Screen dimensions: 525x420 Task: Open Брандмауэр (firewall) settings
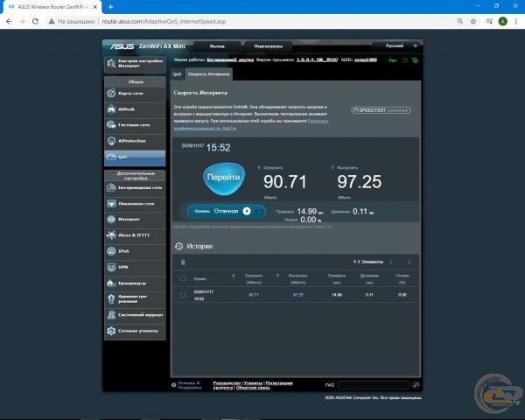point(135,283)
